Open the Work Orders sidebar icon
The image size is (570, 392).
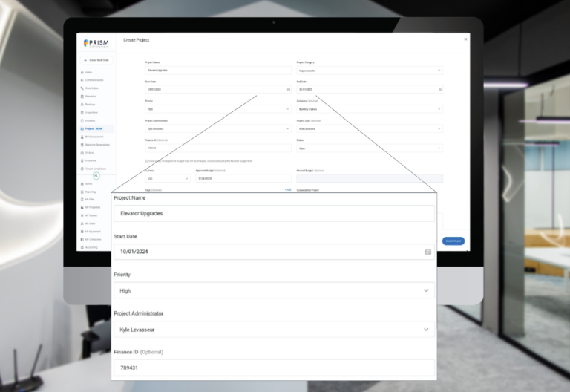pos(82,88)
